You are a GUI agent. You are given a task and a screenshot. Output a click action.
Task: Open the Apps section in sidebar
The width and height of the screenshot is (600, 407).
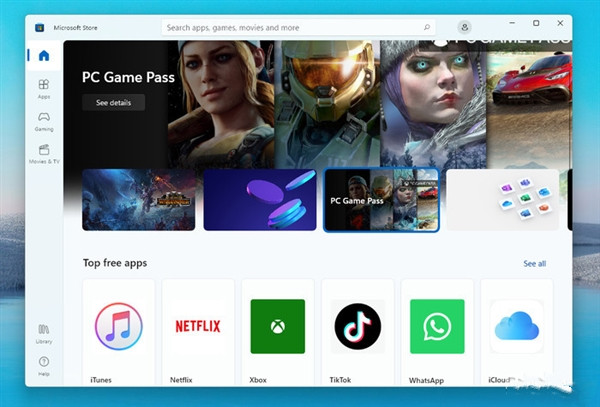pyautogui.click(x=44, y=89)
